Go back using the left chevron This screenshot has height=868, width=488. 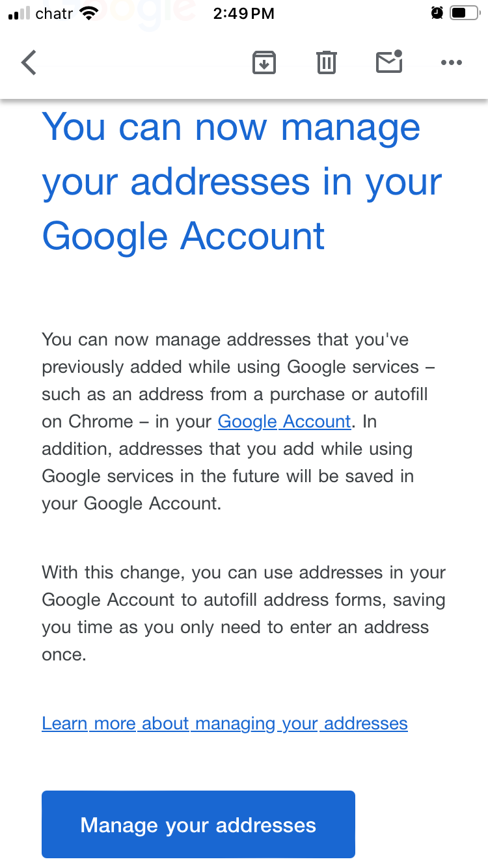(29, 63)
